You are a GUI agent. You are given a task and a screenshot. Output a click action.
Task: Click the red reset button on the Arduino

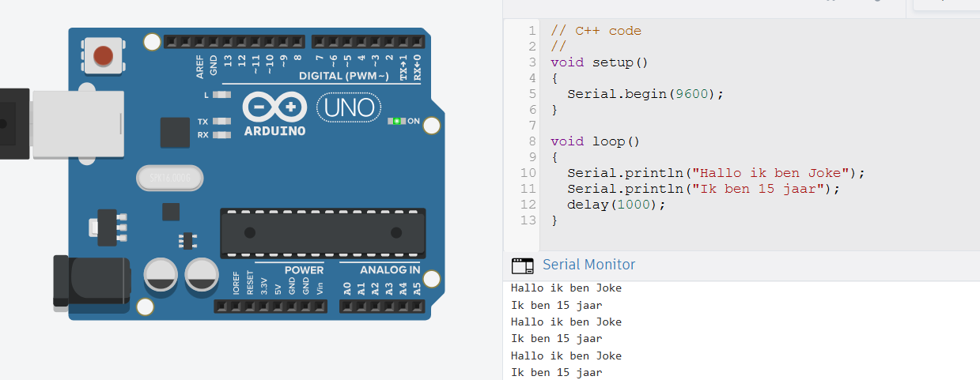(x=103, y=56)
